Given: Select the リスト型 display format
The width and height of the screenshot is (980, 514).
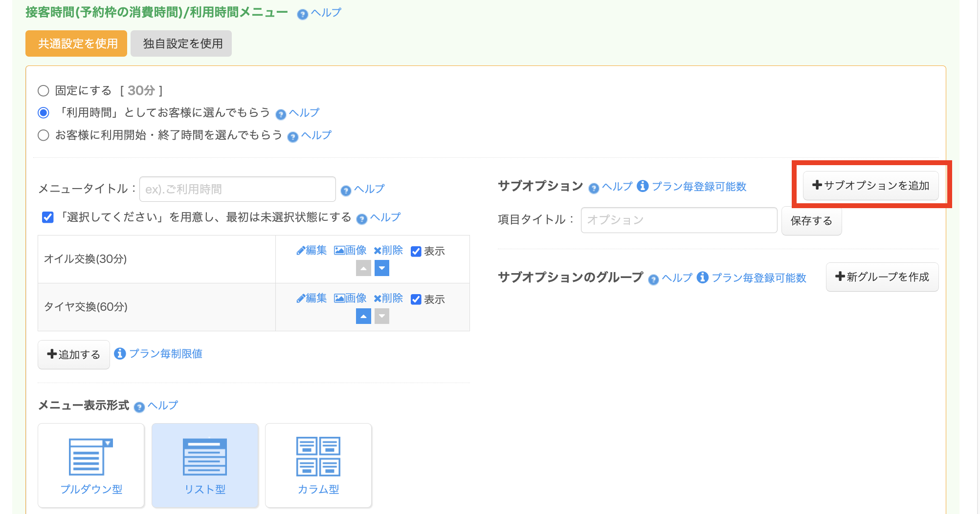Looking at the screenshot, I should tap(205, 465).
